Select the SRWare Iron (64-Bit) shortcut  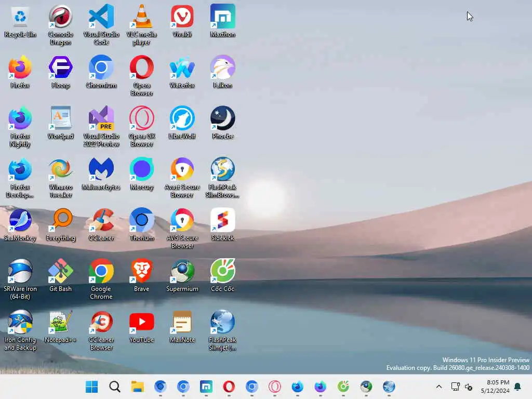click(20, 280)
